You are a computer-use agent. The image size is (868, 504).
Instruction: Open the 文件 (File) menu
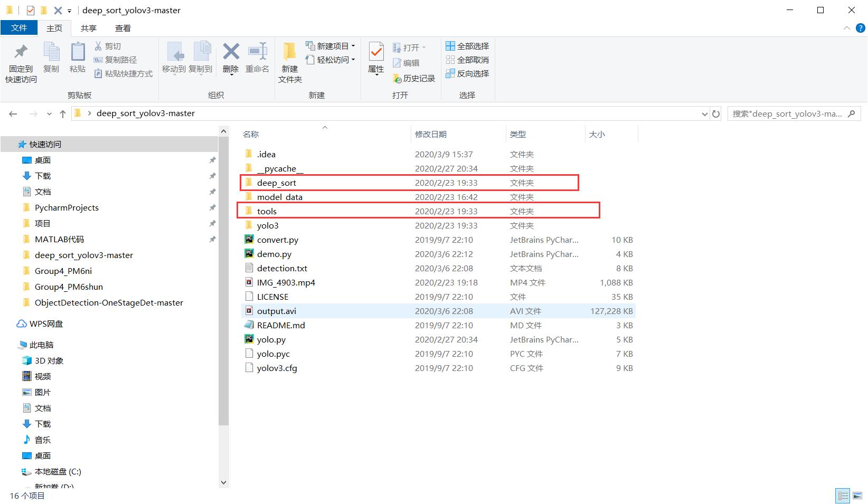click(x=19, y=28)
